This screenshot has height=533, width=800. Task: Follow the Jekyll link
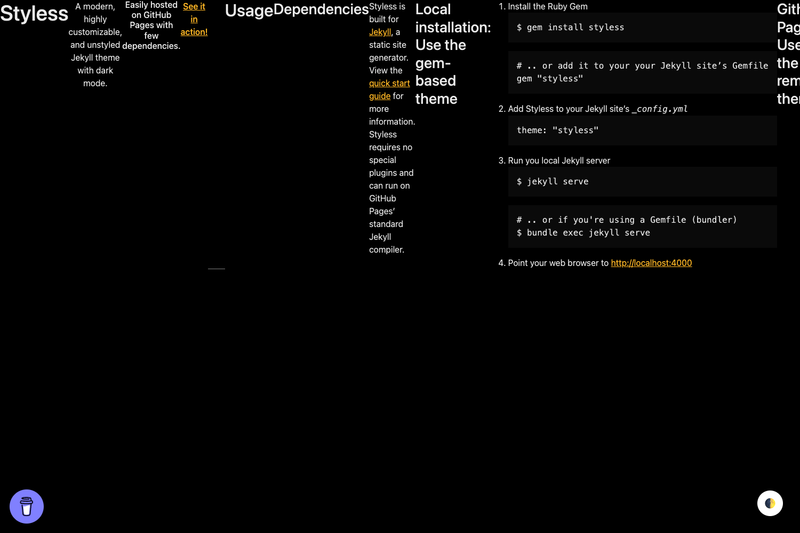(x=380, y=32)
